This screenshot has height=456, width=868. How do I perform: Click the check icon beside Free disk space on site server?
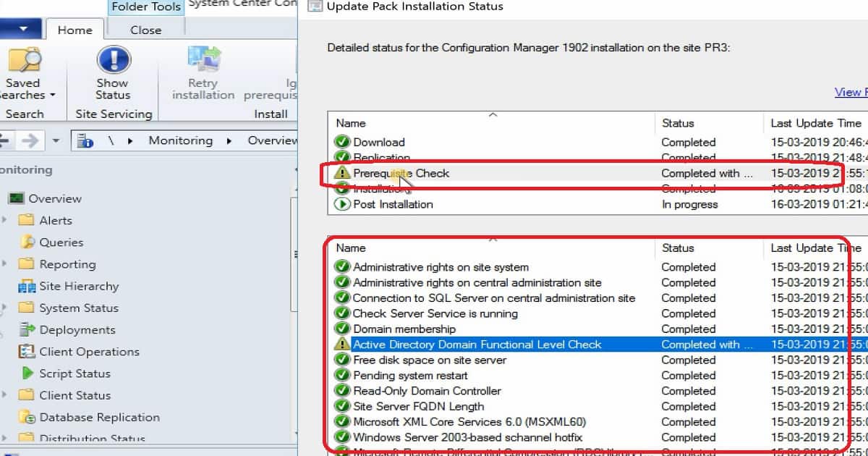click(x=342, y=360)
